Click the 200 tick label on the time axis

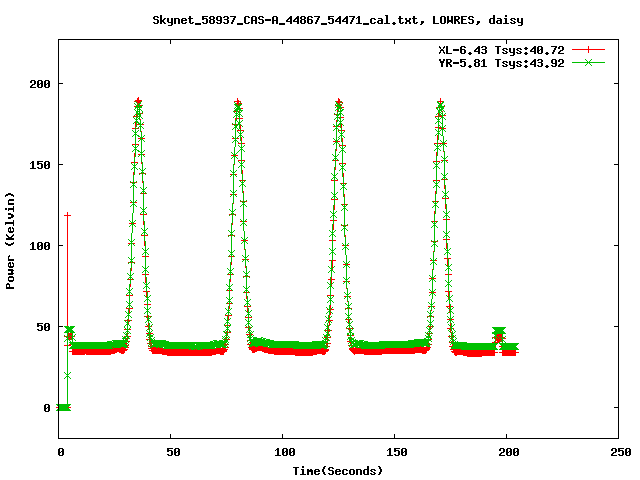pyautogui.click(x=509, y=452)
